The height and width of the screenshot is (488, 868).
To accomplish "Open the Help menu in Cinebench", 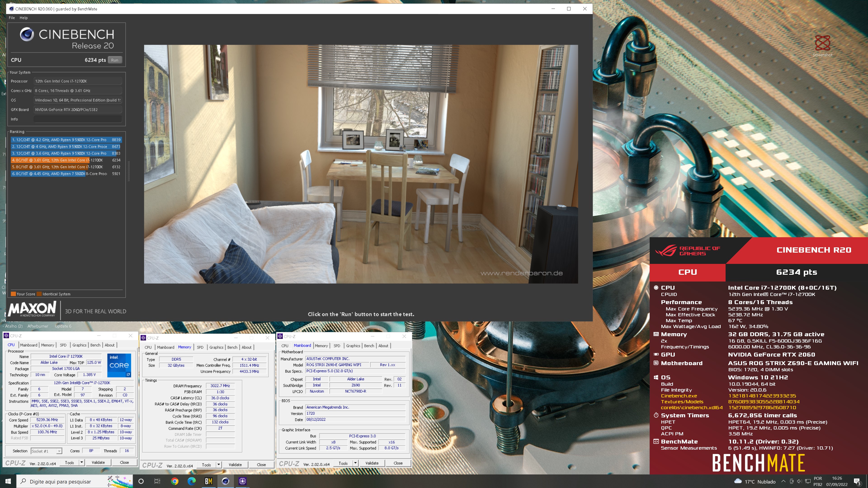I will [24, 18].
